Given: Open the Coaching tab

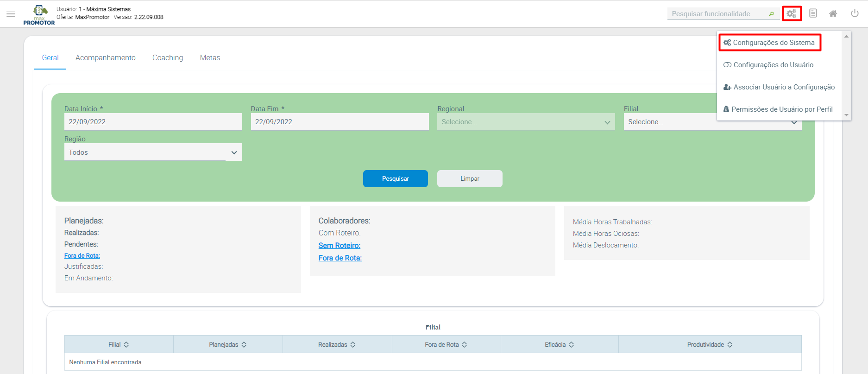Looking at the screenshot, I should [x=168, y=58].
